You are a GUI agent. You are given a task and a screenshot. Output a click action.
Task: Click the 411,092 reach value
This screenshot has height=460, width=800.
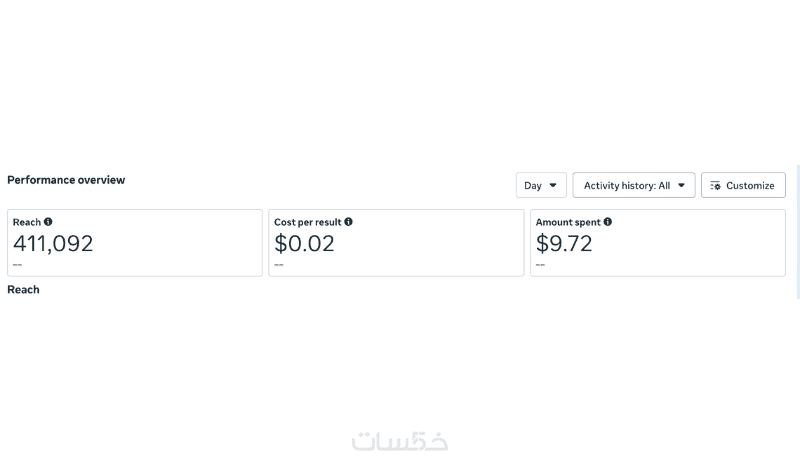(53, 243)
